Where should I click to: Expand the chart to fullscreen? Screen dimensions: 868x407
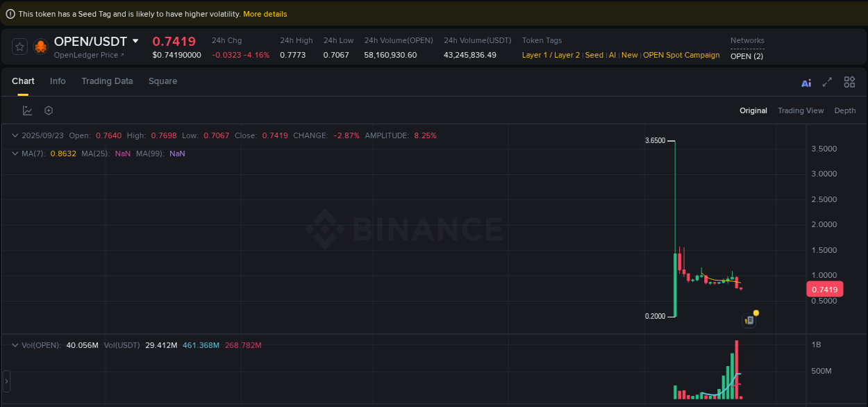(827, 82)
